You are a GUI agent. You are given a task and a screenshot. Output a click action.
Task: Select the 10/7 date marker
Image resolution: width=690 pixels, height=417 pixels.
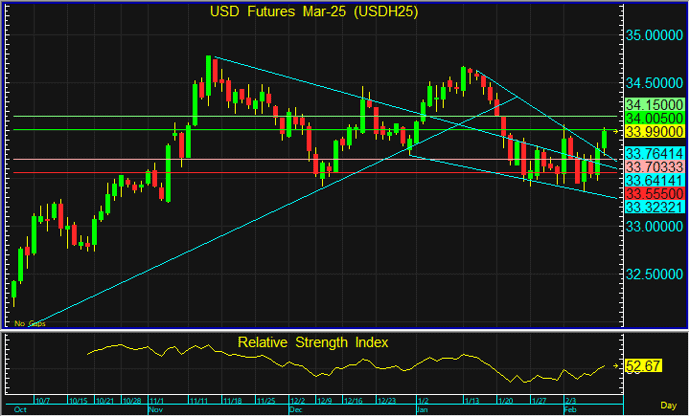(43, 401)
